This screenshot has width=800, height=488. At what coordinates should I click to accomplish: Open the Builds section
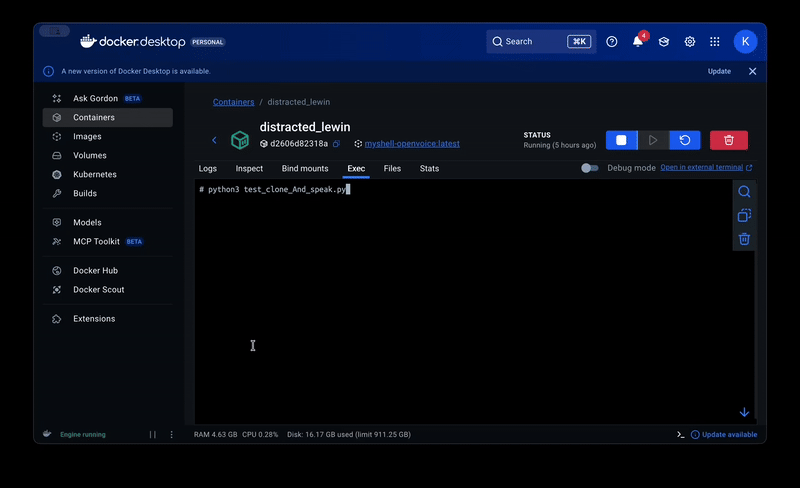tap(108, 193)
